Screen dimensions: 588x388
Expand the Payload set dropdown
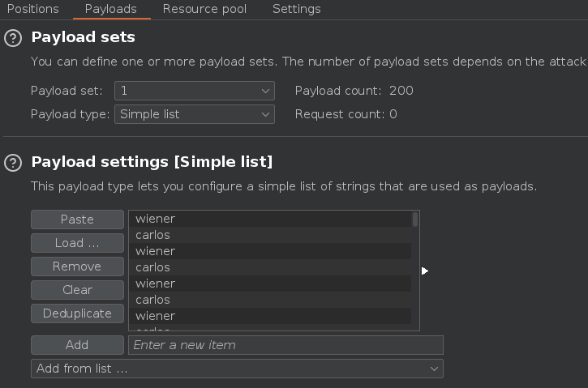pos(195,91)
